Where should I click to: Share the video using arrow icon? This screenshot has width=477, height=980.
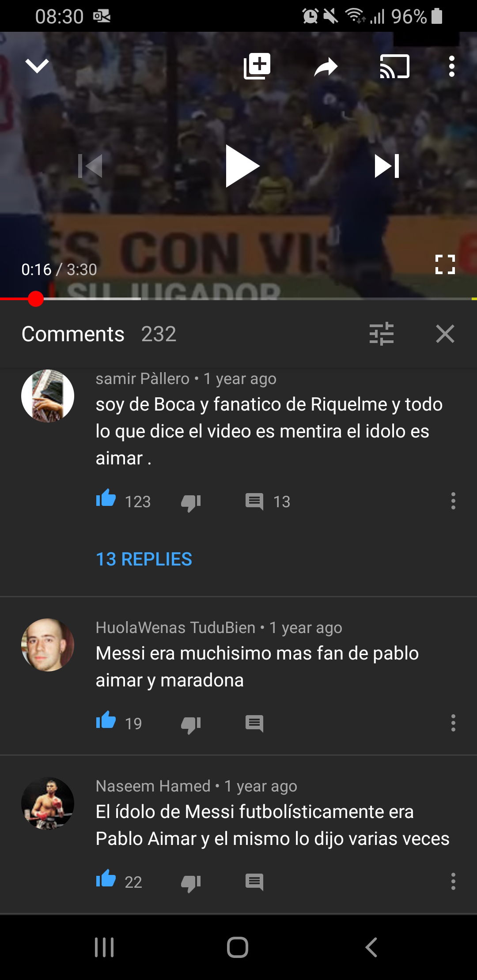click(x=326, y=67)
